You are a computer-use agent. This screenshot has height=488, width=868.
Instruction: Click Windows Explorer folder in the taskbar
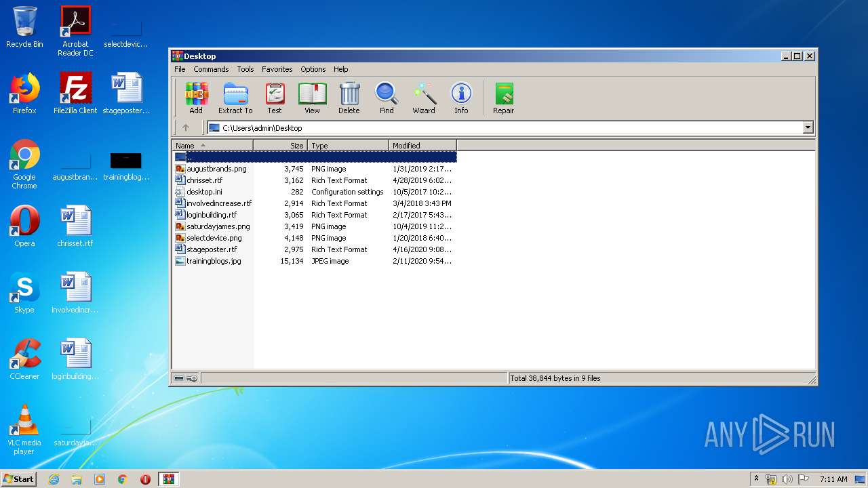[77, 479]
